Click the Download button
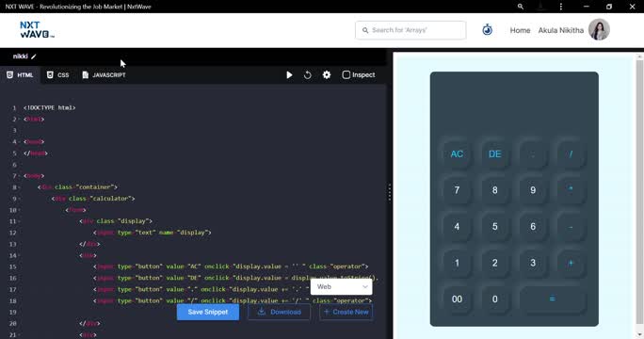 (279, 312)
